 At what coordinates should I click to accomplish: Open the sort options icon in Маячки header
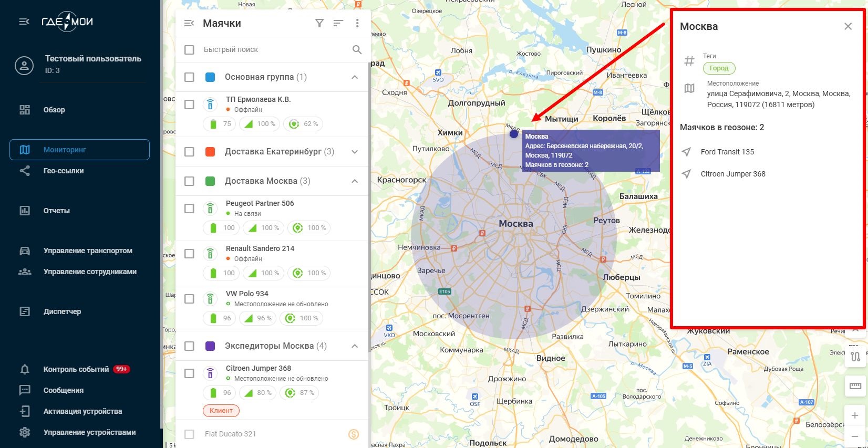[x=338, y=23]
